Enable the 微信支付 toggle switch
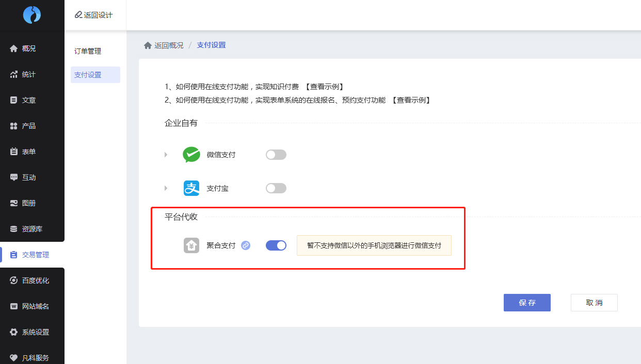 pos(276,154)
